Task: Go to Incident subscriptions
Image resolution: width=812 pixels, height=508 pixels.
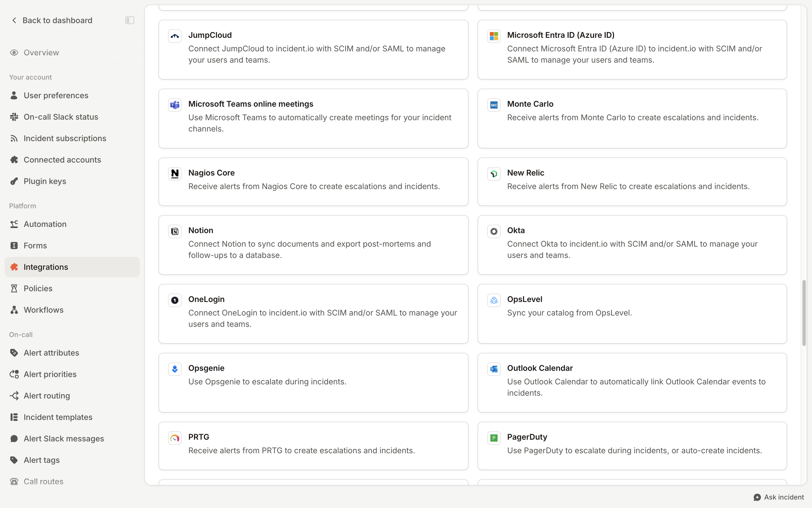Action: tap(72, 138)
